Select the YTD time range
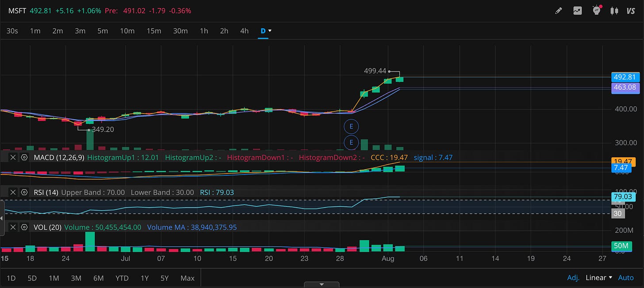The height and width of the screenshot is (288, 644). [x=122, y=278]
